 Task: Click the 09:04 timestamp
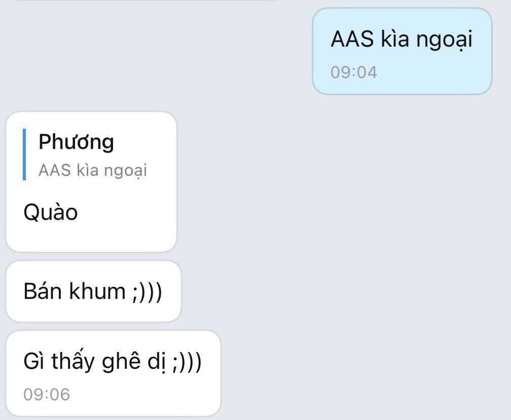[354, 72]
